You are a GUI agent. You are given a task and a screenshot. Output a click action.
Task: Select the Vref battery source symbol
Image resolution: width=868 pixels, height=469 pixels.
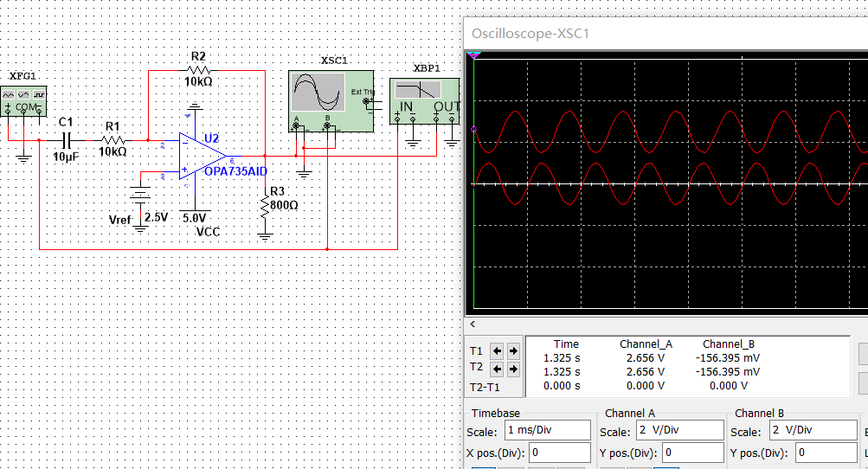click(x=138, y=196)
